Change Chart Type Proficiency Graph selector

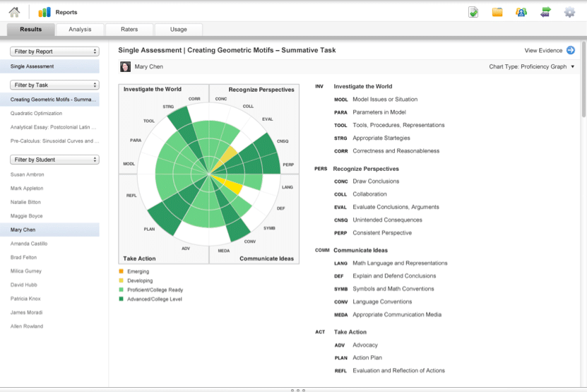click(x=532, y=66)
